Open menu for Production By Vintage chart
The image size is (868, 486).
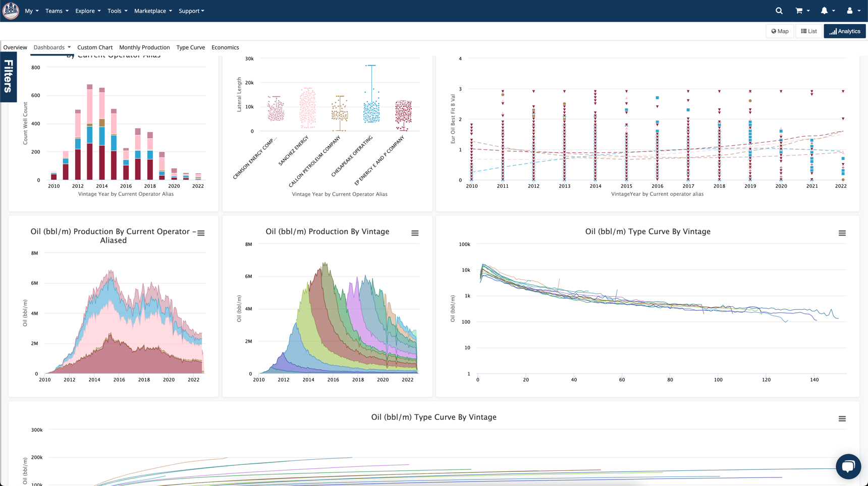point(415,233)
